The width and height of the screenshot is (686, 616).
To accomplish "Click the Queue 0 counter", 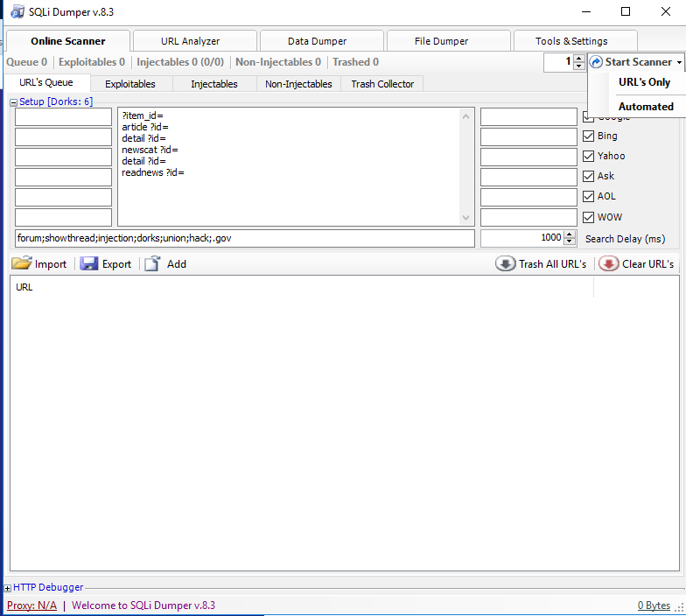I will tap(26, 62).
